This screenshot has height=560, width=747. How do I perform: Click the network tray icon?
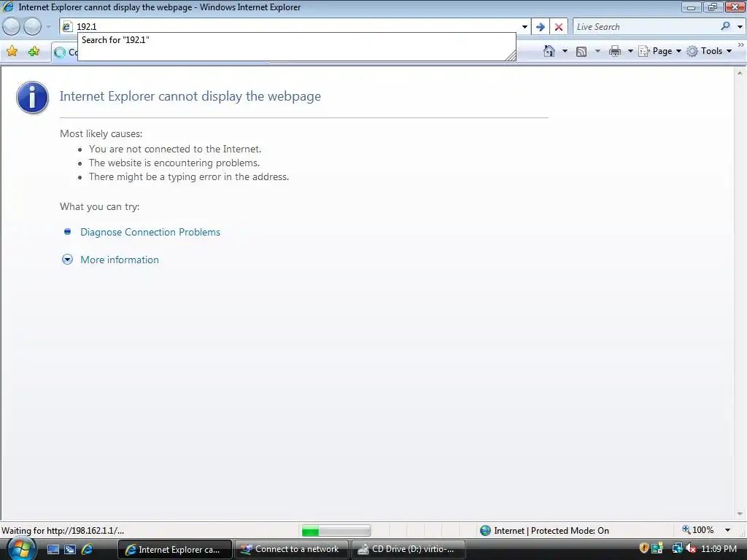point(677,549)
